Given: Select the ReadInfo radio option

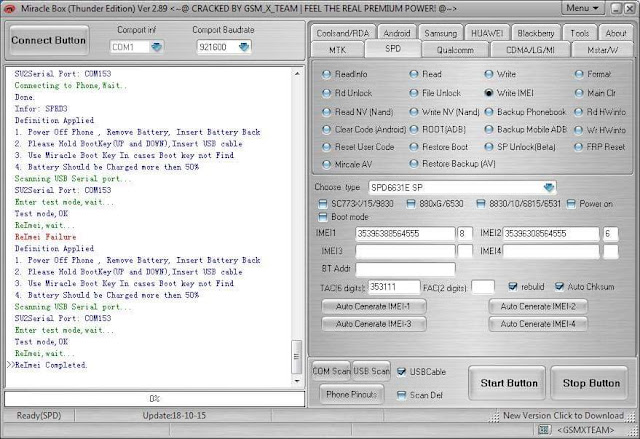Looking at the screenshot, I should (x=344, y=74).
